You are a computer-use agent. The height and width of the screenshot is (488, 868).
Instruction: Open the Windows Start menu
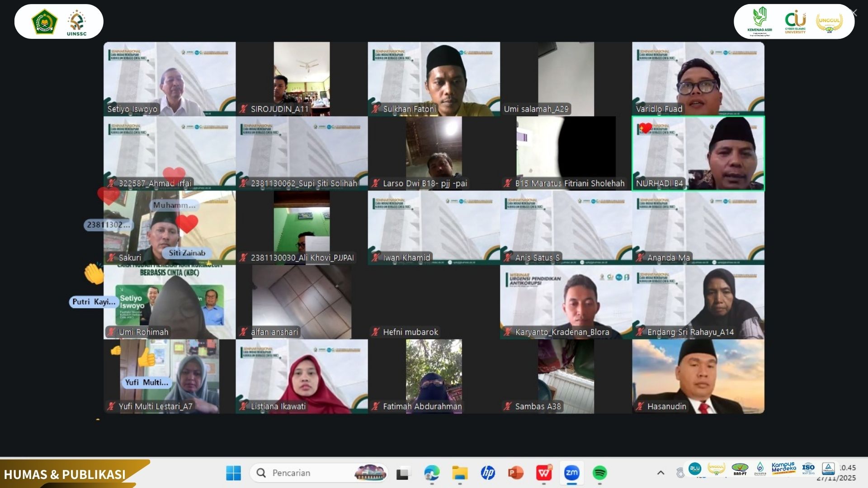(233, 473)
